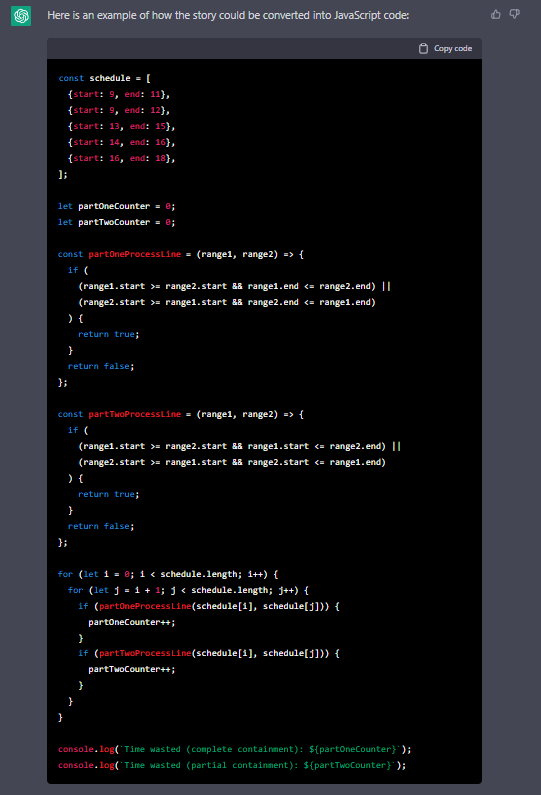541x795 pixels.
Task: Click the entry '{start: 16, end: 18},'
Action: (x=122, y=158)
